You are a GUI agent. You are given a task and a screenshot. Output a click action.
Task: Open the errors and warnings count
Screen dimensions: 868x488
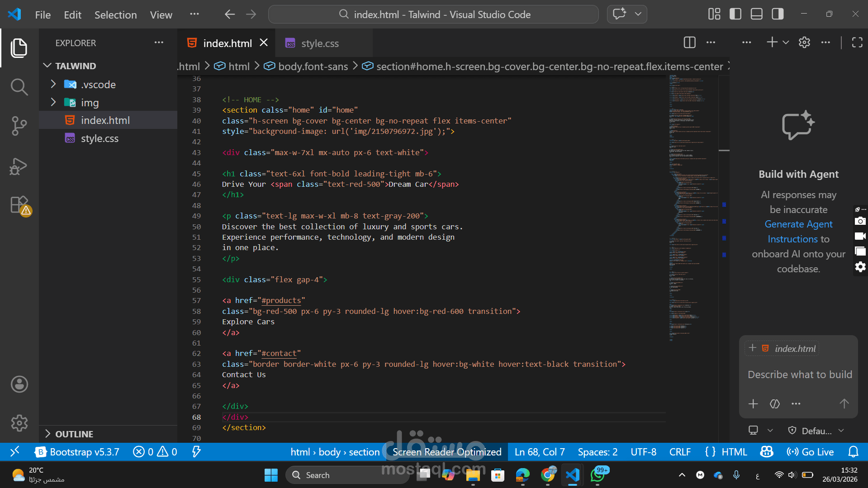pyautogui.click(x=155, y=452)
